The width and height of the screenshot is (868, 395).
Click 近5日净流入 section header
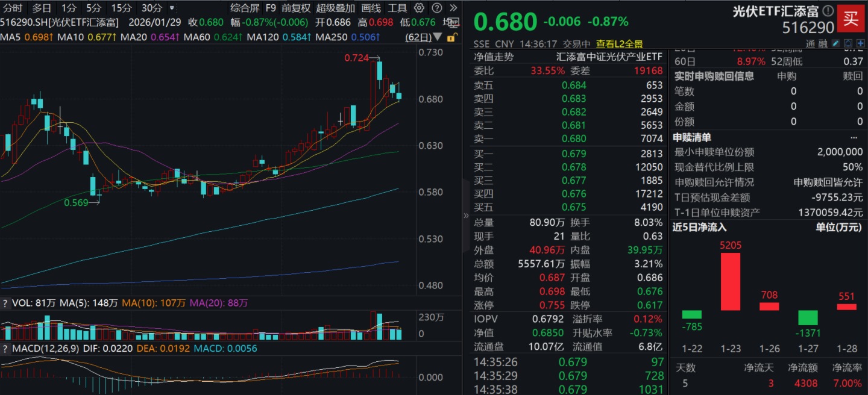tap(700, 228)
